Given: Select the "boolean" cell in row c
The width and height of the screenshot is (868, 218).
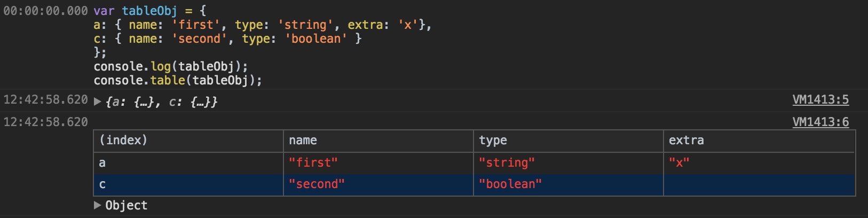Looking at the screenshot, I should pos(510,184).
